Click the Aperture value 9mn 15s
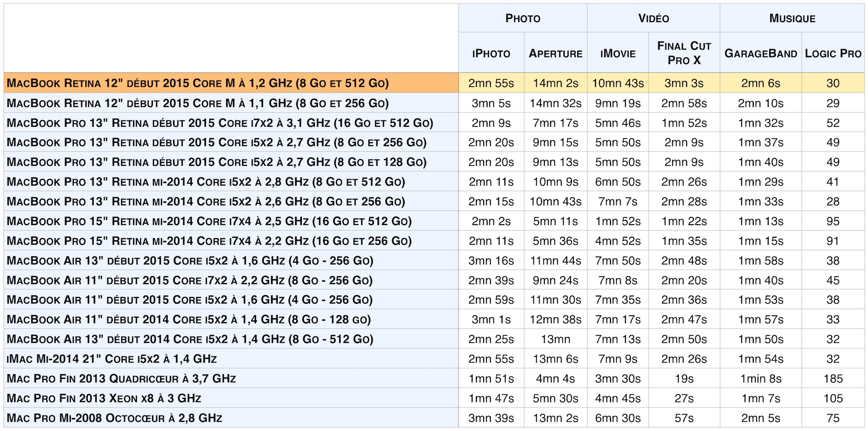The width and height of the screenshot is (868, 431). pyautogui.click(x=556, y=143)
